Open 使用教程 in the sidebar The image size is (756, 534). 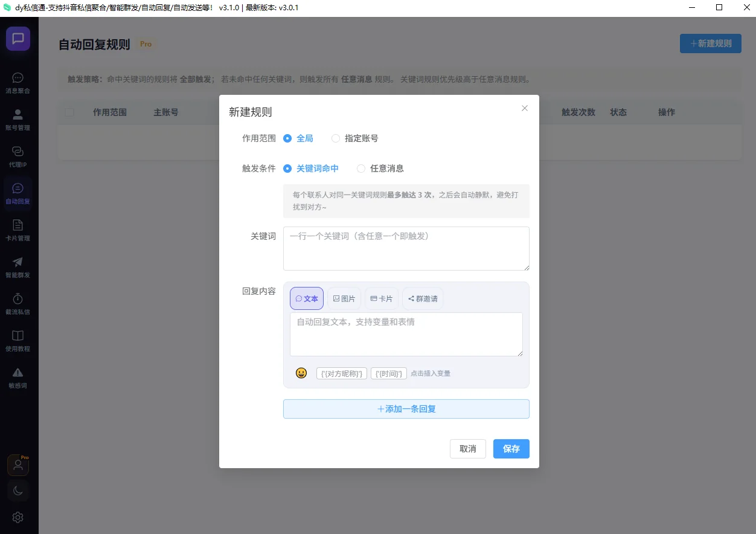coord(18,341)
